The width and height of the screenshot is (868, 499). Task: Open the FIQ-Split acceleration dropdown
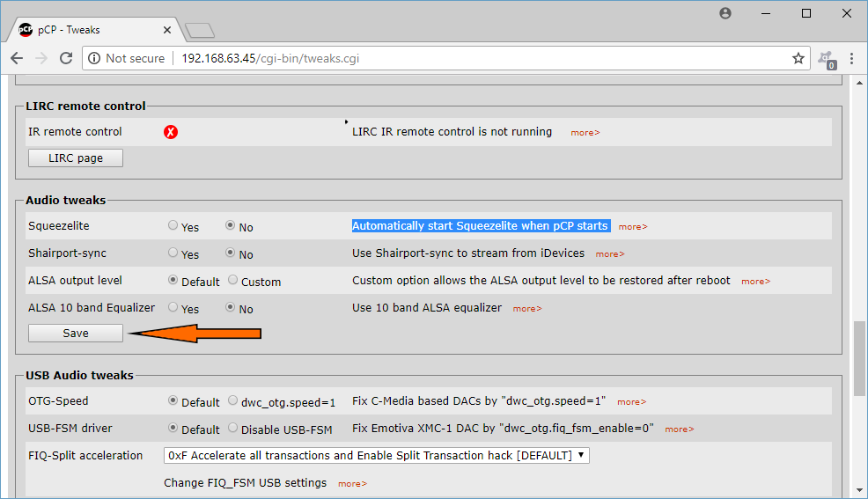coord(377,455)
